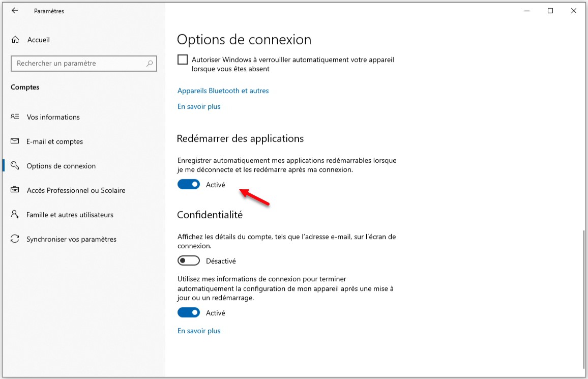Click the Accès Professionnel briefcase icon
This screenshot has width=588, height=379.
[15, 190]
